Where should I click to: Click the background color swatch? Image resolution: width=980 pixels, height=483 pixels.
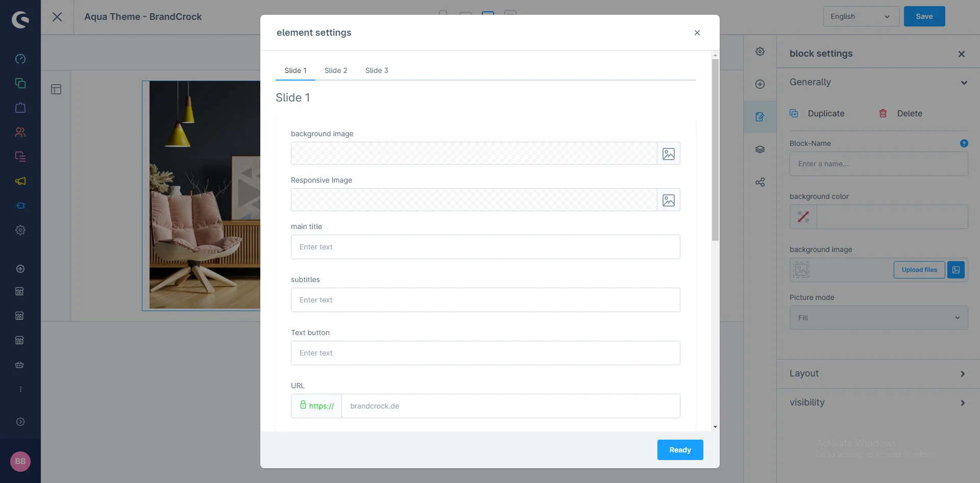coord(803,217)
